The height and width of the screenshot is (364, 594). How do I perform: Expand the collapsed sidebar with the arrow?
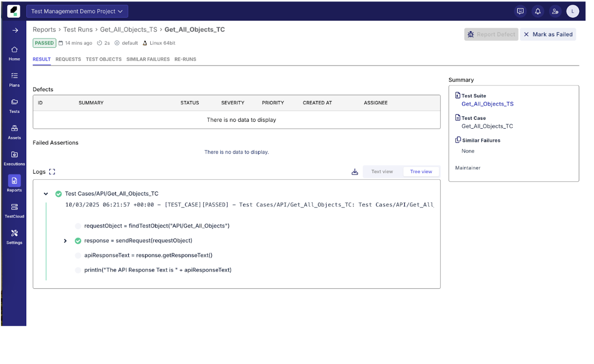click(14, 30)
